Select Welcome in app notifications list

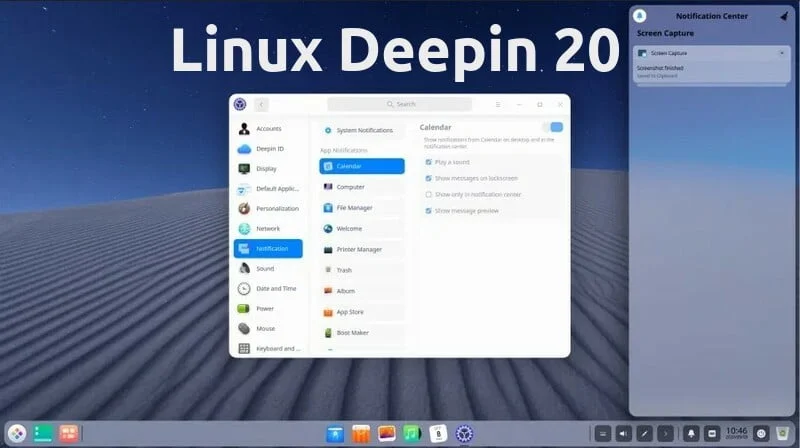[362, 229]
